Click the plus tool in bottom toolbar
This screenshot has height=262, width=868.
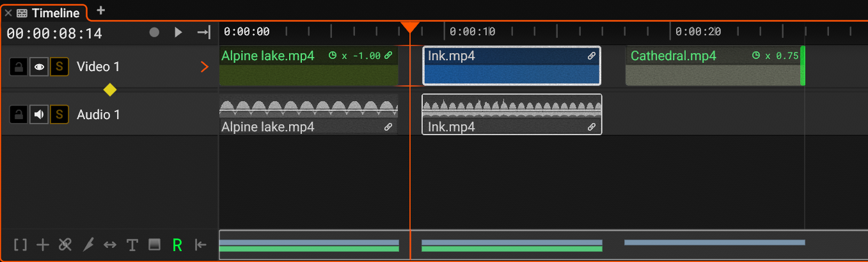(x=43, y=245)
